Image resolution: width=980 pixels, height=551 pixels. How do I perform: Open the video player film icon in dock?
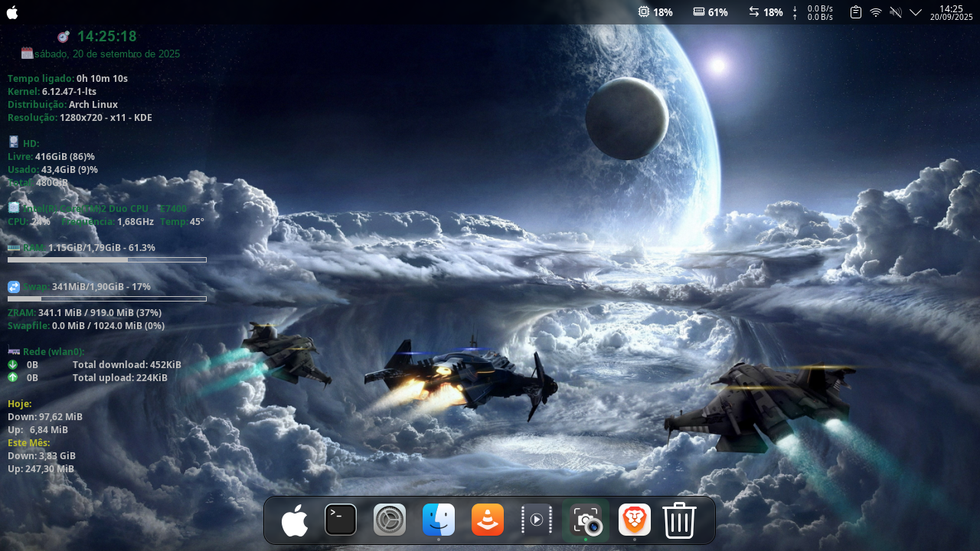pos(537,520)
